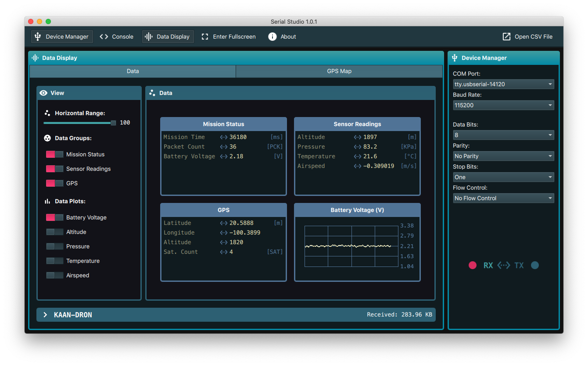
Task: Click the arrow icon next to Airspeed value
Action: tap(358, 166)
